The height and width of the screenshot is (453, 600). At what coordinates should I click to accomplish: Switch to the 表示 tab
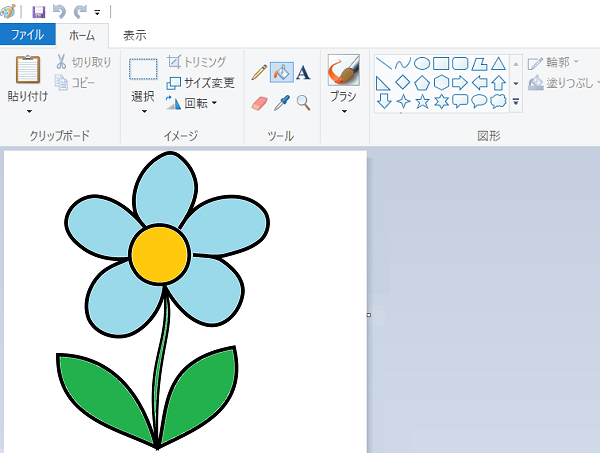pyautogui.click(x=135, y=35)
